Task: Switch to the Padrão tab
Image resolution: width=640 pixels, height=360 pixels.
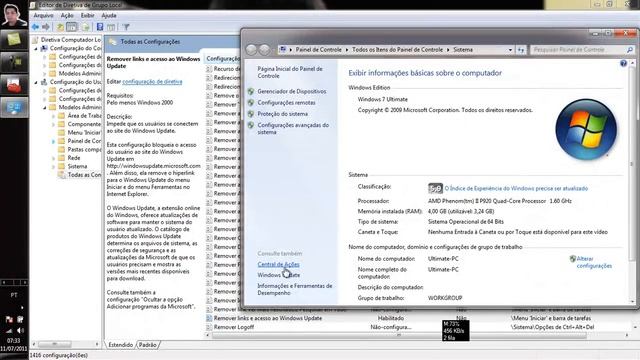Action: 147,345
